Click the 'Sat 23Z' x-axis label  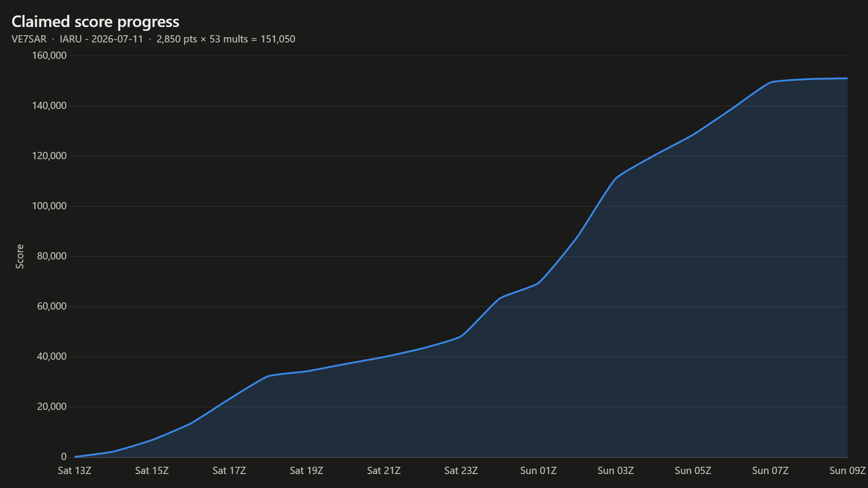(x=461, y=471)
